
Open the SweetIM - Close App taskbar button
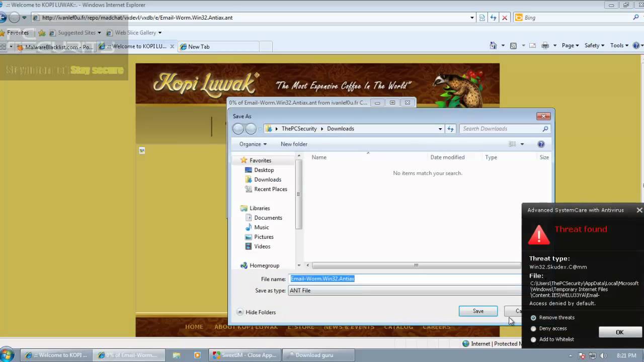246,355
